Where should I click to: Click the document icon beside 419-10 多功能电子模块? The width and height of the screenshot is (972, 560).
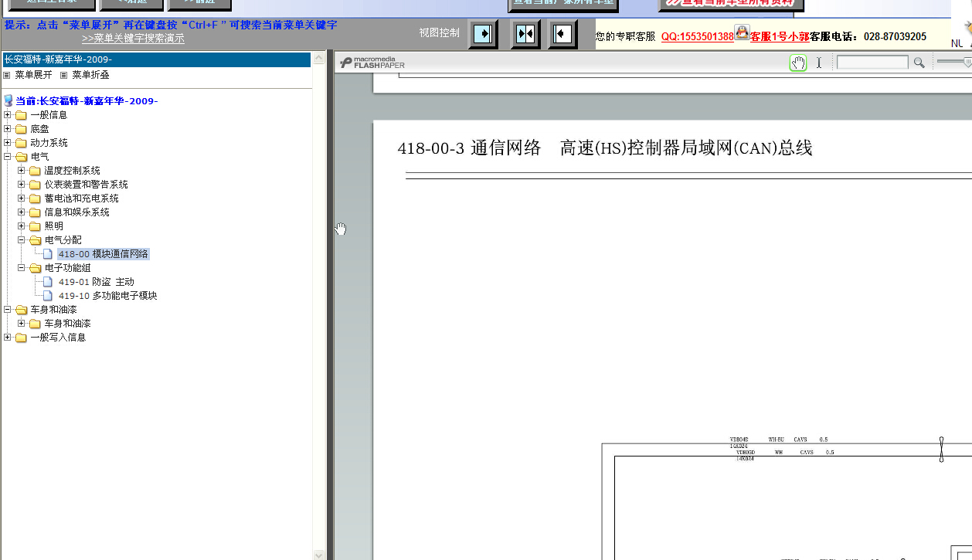49,296
